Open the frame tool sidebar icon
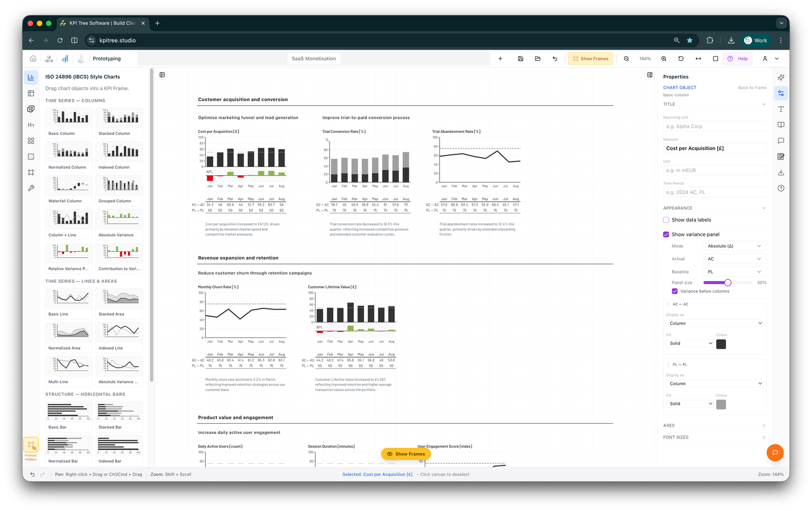This screenshot has width=812, height=511. click(x=31, y=173)
